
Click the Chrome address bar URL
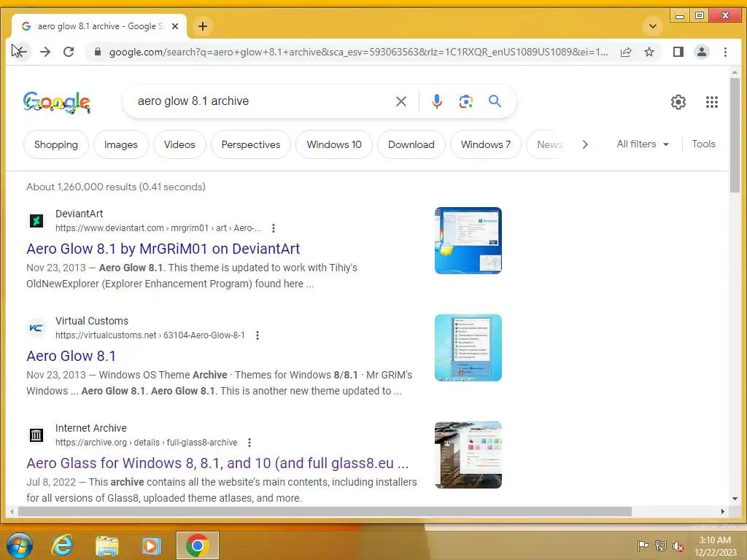[x=358, y=52]
